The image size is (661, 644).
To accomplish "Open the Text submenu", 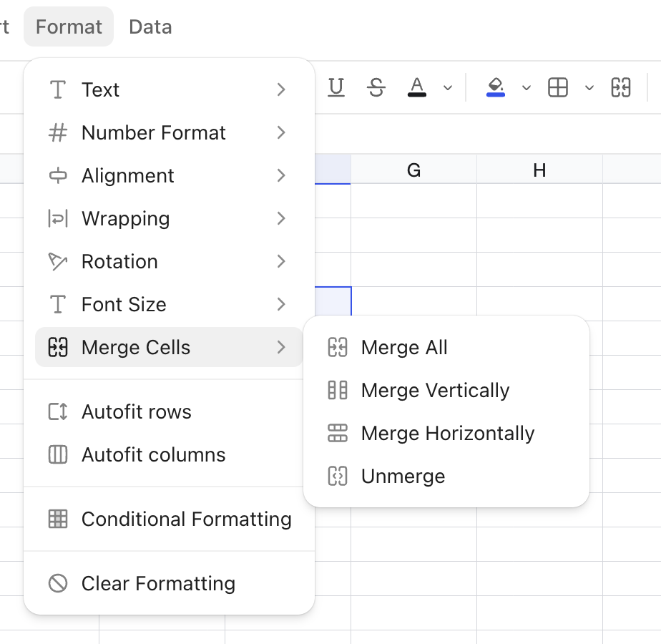I will click(x=169, y=89).
